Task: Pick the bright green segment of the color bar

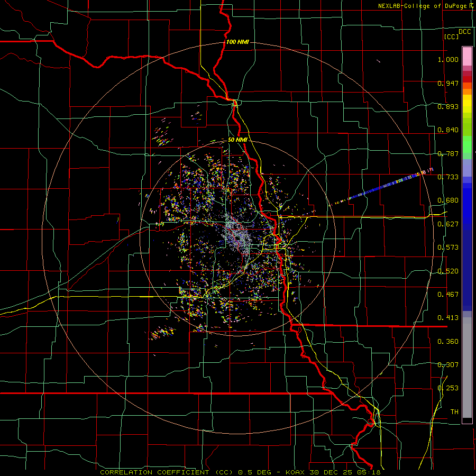Action: pyautogui.click(x=467, y=144)
